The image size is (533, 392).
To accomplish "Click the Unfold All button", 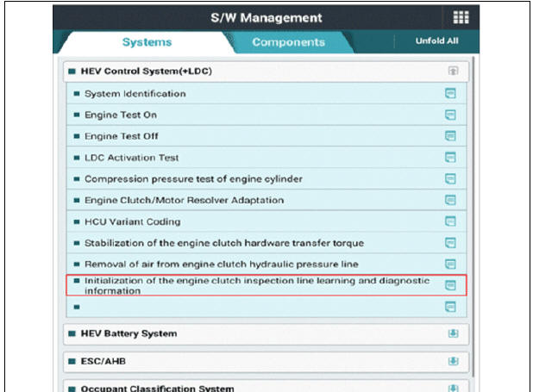I will tap(436, 40).
